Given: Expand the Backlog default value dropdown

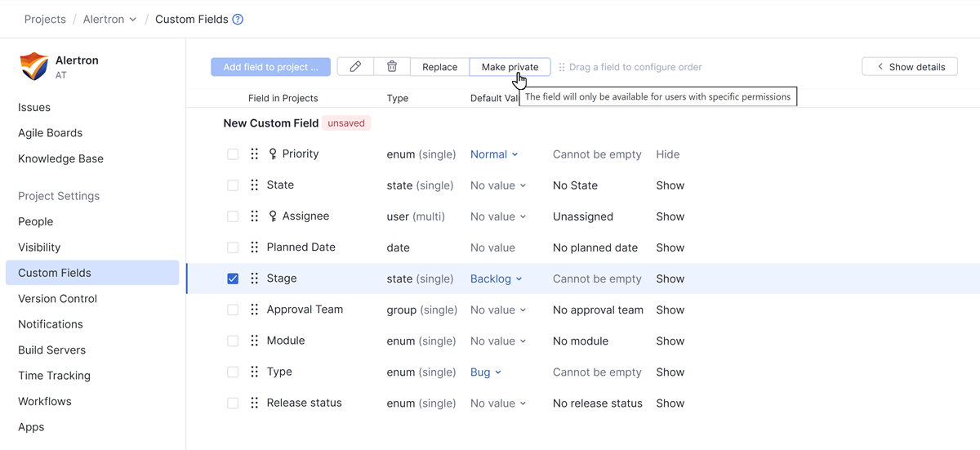Looking at the screenshot, I should (x=496, y=278).
